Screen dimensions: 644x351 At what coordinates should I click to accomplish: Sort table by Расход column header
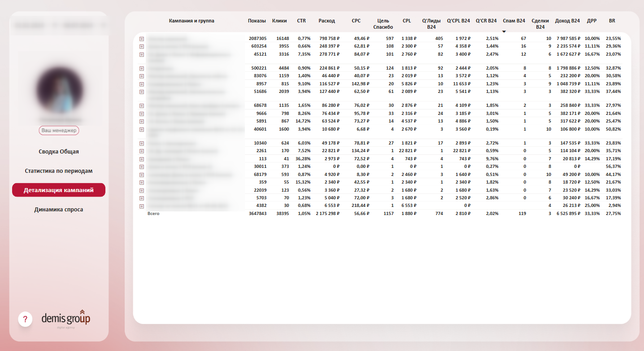click(x=326, y=21)
